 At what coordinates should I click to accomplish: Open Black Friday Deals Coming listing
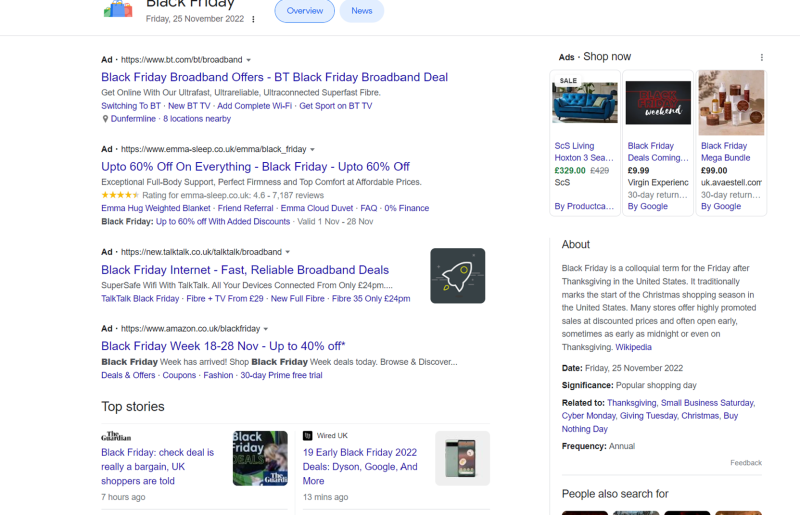point(658,152)
